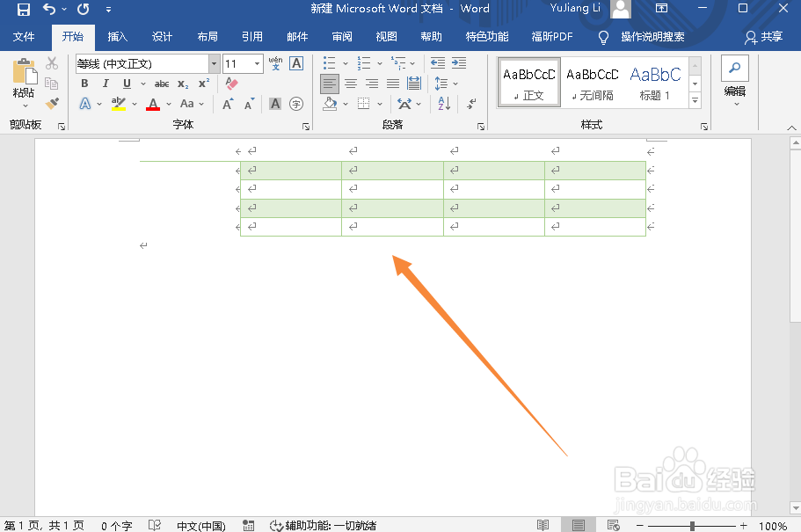Toggle superscript formatting
Image resolution: width=801 pixels, height=532 pixels.
click(x=204, y=84)
